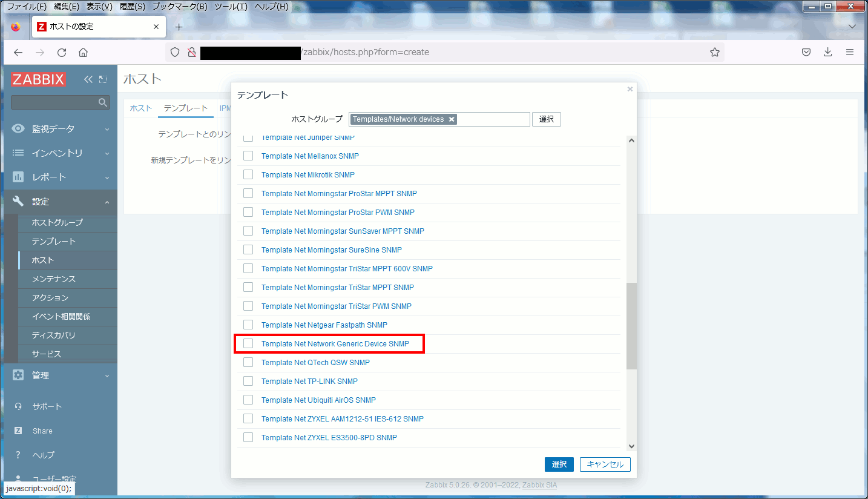Tick Morningstar ProStar MPPT SNMP checkbox
The width and height of the screenshot is (868, 499).
point(248,193)
